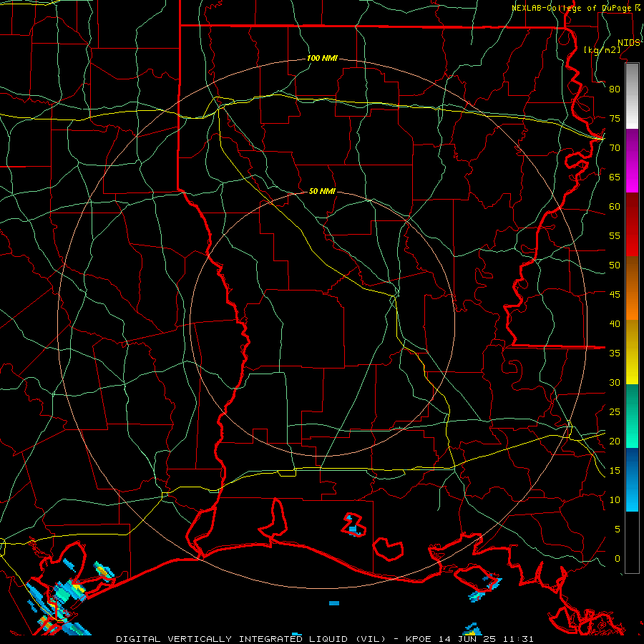The image size is (644, 644).
Task: Click the (VIL) abbreviation in caption
Action: 371,639
